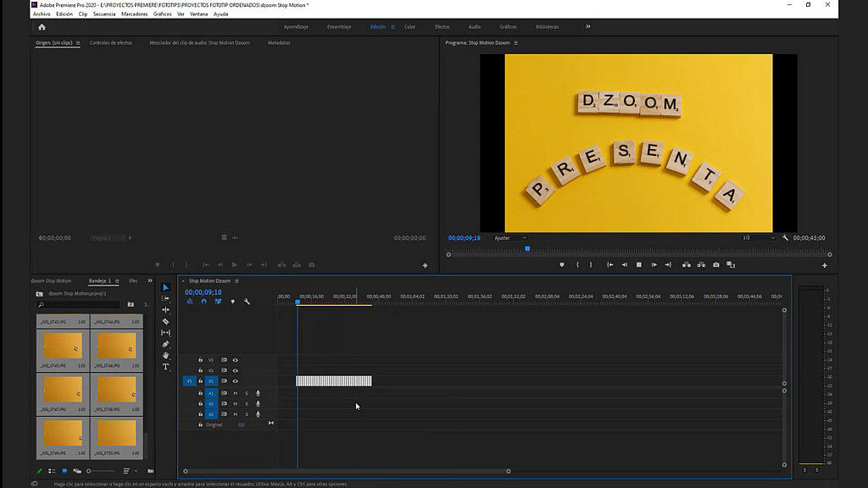Choose the Pen tool
The image size is (868, 488).
point(165,344)
